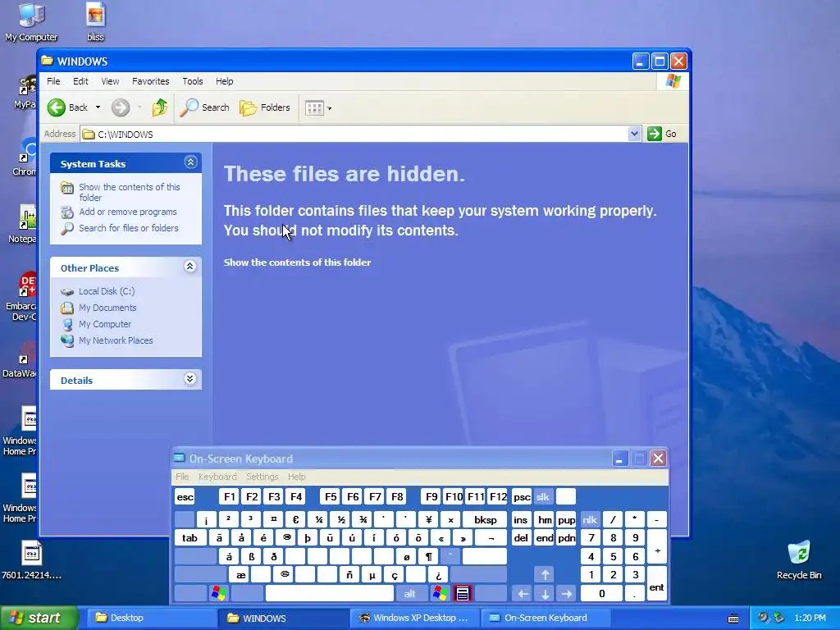840x630 pixels.
Task: Click the down arrow key on keyboard
Action: (x=545, y=594)
